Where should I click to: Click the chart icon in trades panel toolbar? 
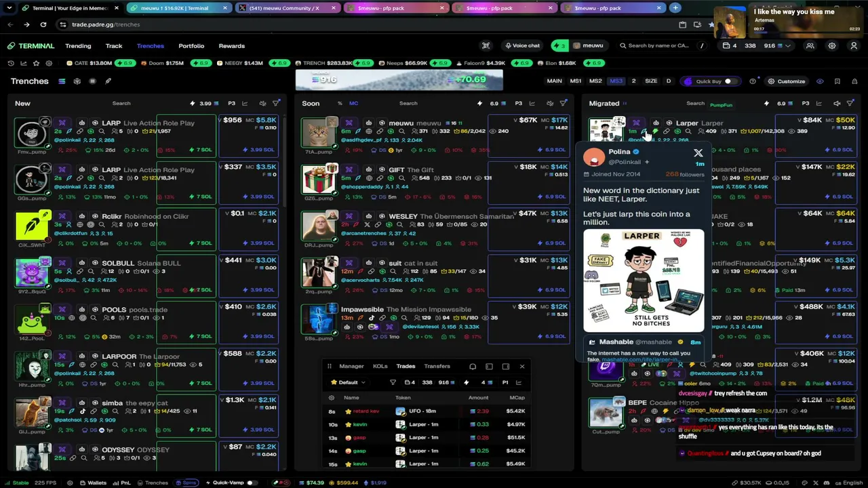click(x=519, y=382)
